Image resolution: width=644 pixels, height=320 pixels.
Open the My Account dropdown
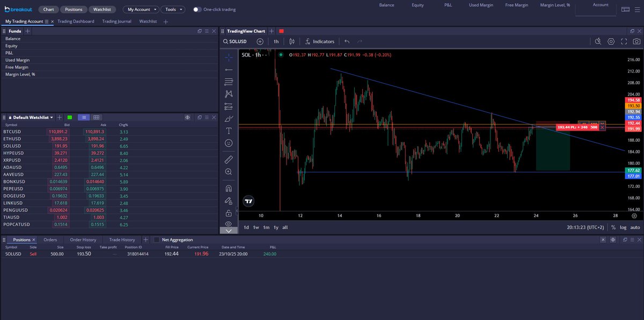pyautogui.click(x=140, y=10)
